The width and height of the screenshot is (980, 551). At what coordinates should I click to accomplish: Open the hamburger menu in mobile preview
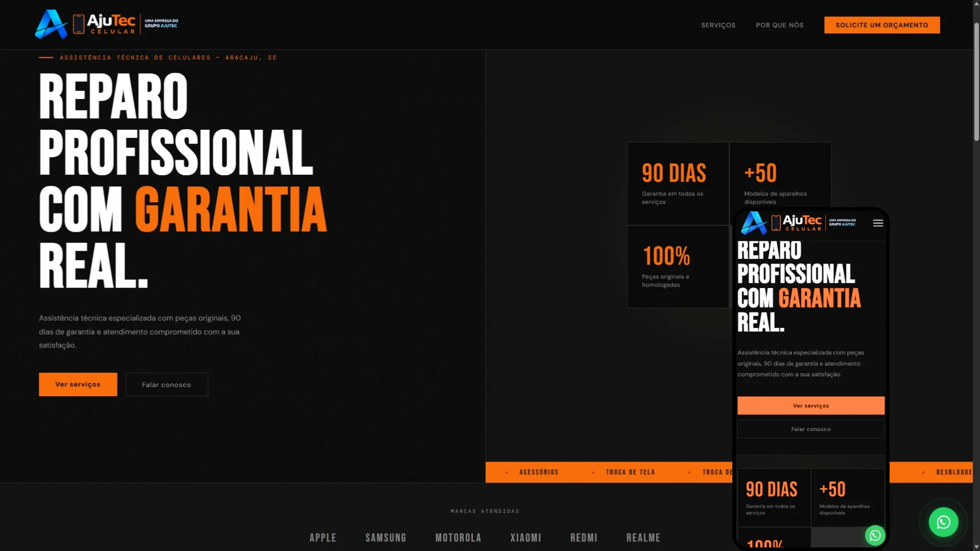point(878,223)
